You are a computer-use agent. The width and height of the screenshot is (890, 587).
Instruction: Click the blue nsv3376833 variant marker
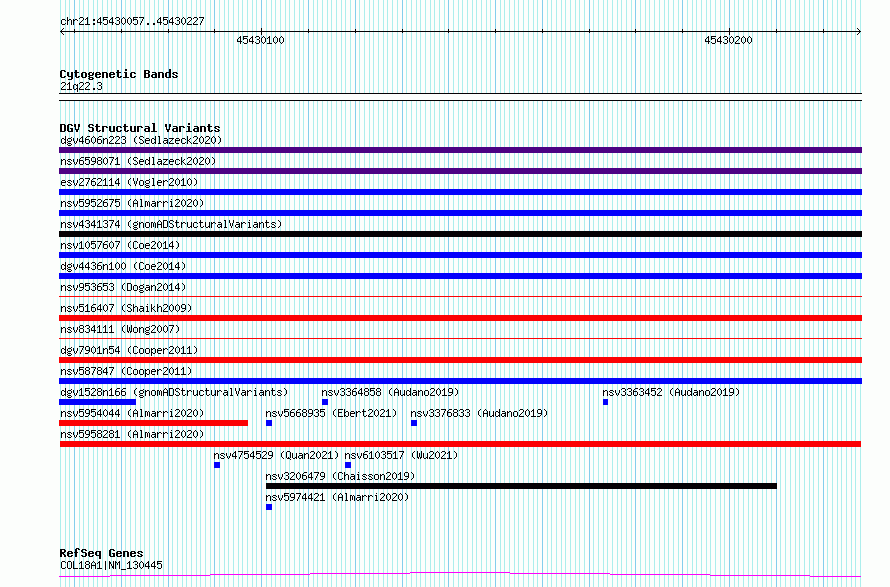(414, 423)
